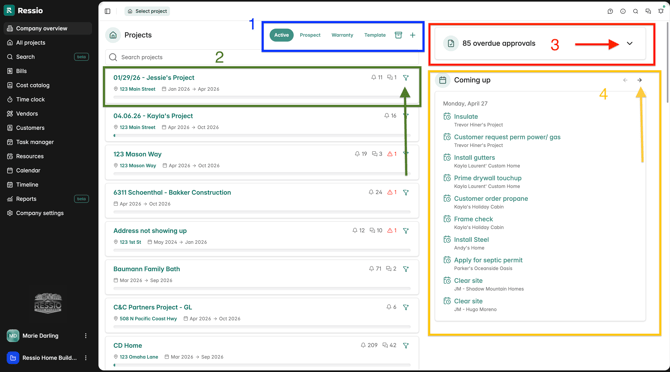Click comments count 42 on CD Home

coord(389,346)
